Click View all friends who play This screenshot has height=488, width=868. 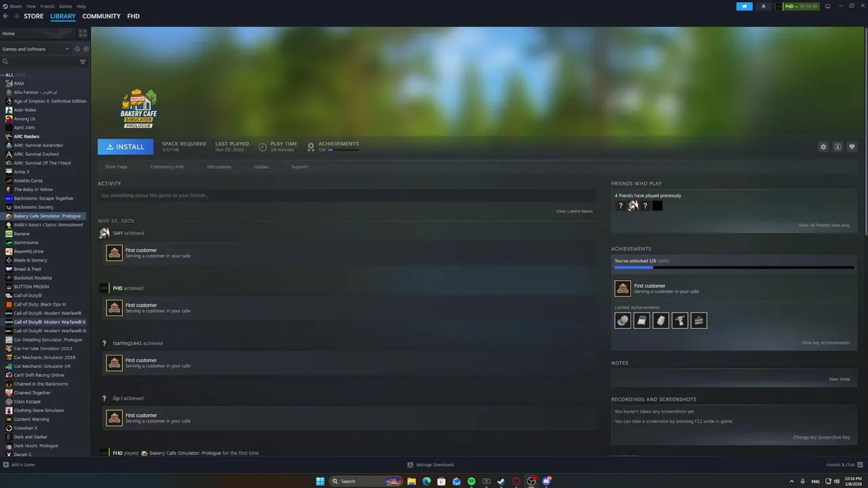824,225
